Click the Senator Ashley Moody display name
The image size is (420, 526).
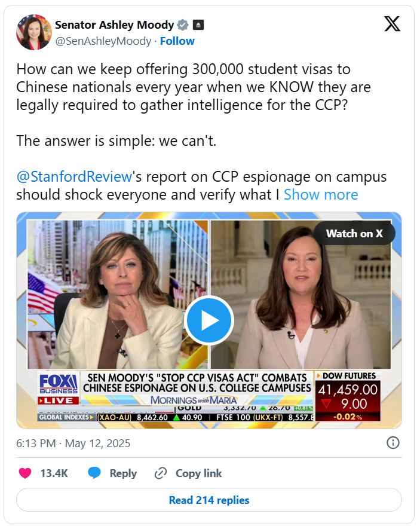114,25
